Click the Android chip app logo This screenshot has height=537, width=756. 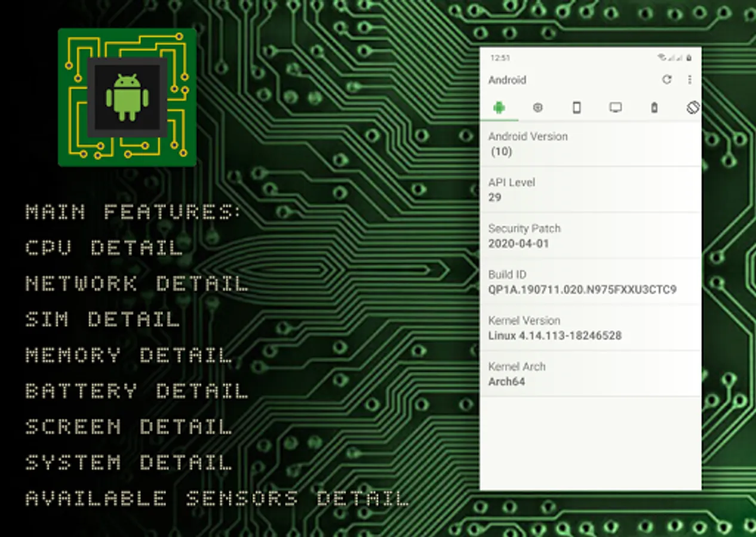tap(127, 97)
